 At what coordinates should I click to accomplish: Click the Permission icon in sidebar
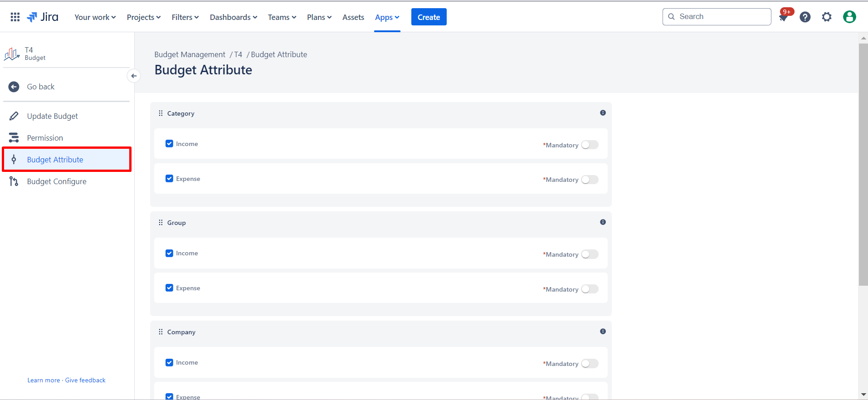pyautogui.click(x=14, y=137)
